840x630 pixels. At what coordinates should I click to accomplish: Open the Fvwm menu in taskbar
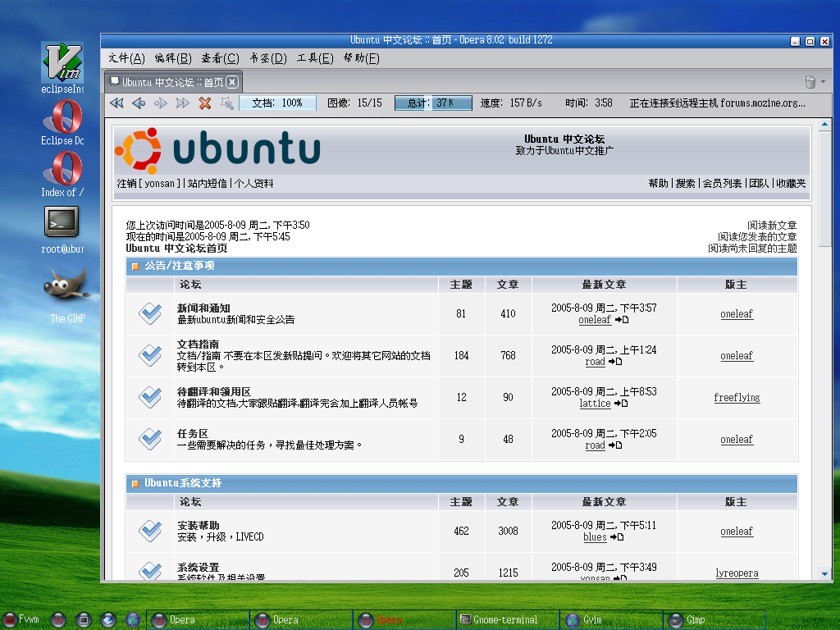coord(21,620)
